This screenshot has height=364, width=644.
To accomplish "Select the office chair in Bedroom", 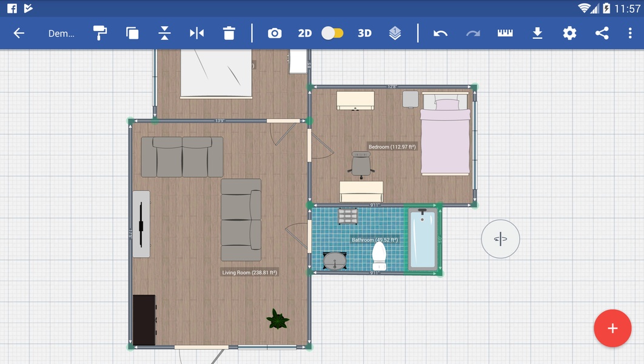I will coord(361,164).
